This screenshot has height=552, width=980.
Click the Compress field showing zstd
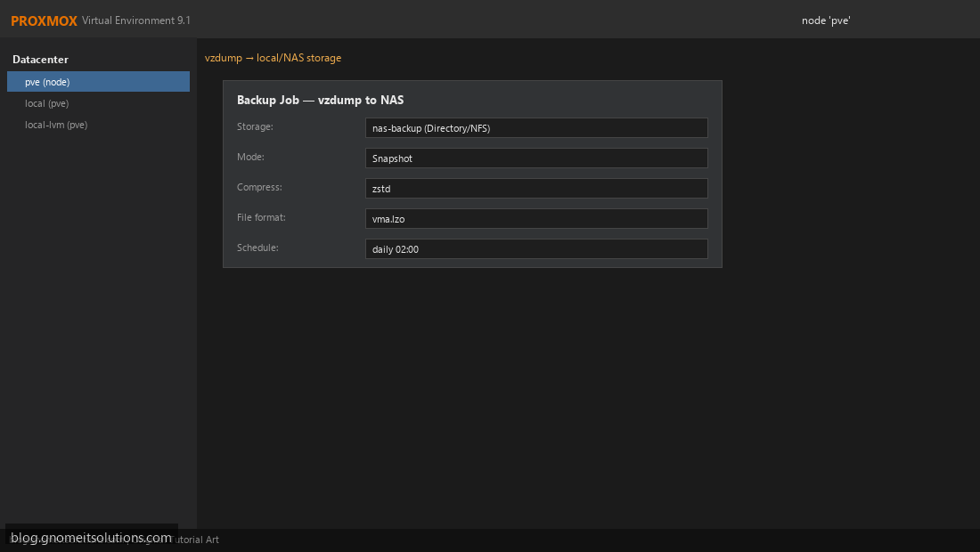(x=536, y=189)
